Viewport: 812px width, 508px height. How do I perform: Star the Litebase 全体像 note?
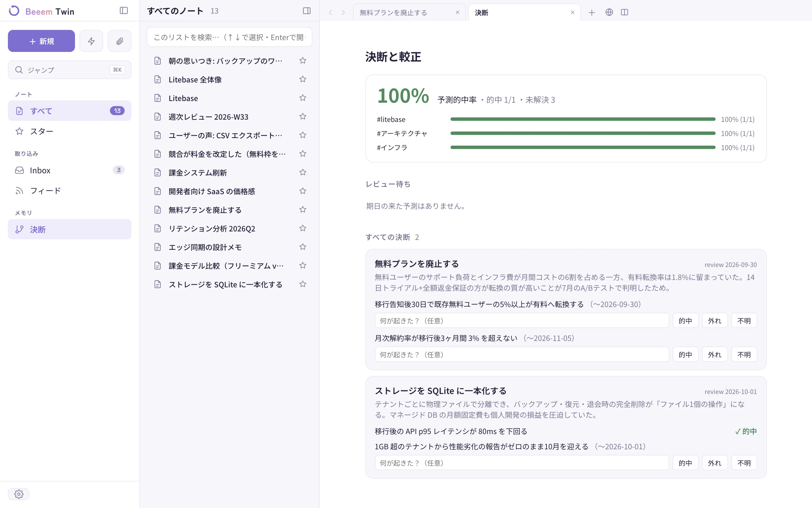coord(303,79)
